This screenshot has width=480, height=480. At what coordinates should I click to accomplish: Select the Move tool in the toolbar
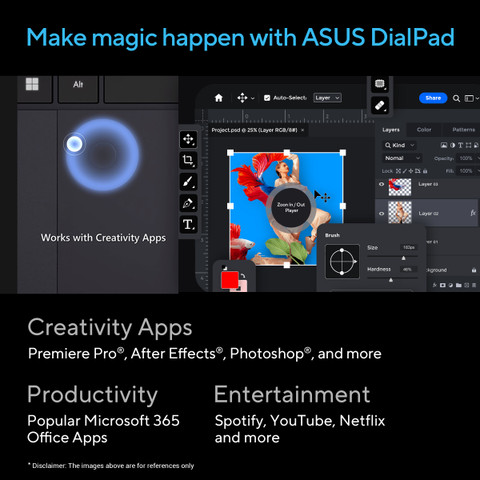pos(188,139)
